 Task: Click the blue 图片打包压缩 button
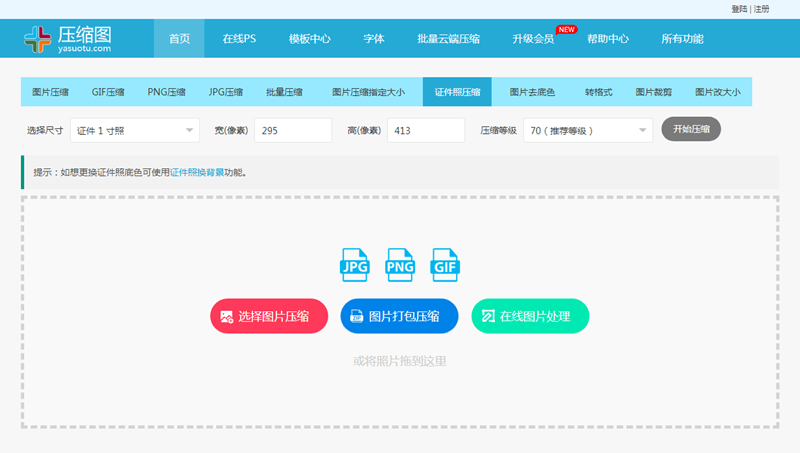point(399,316)
